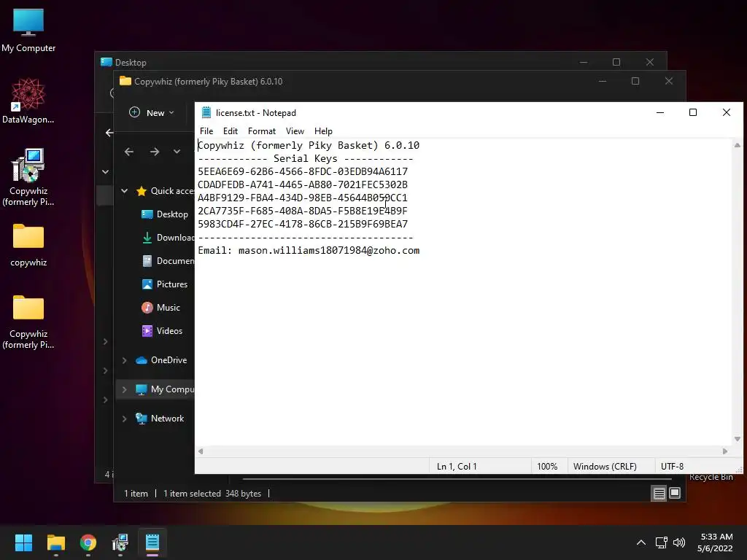Click Notepad vertical scrollbar down arrow

click(x=738, y=439)
